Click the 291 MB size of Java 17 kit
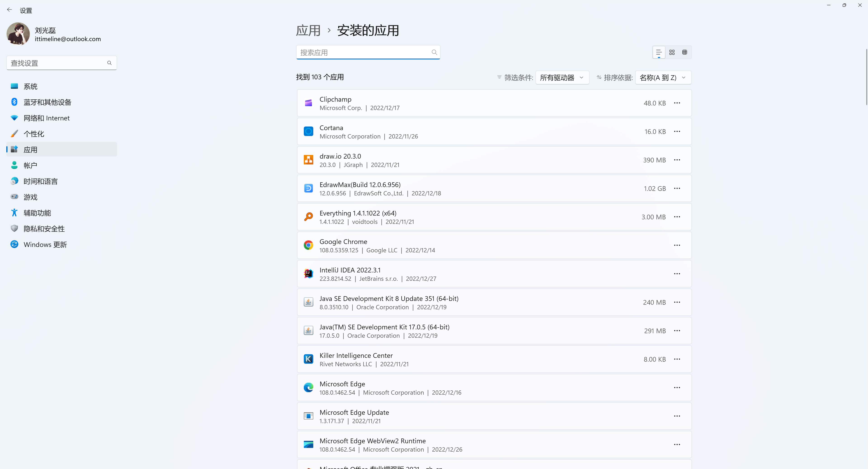 pos(655,331)
